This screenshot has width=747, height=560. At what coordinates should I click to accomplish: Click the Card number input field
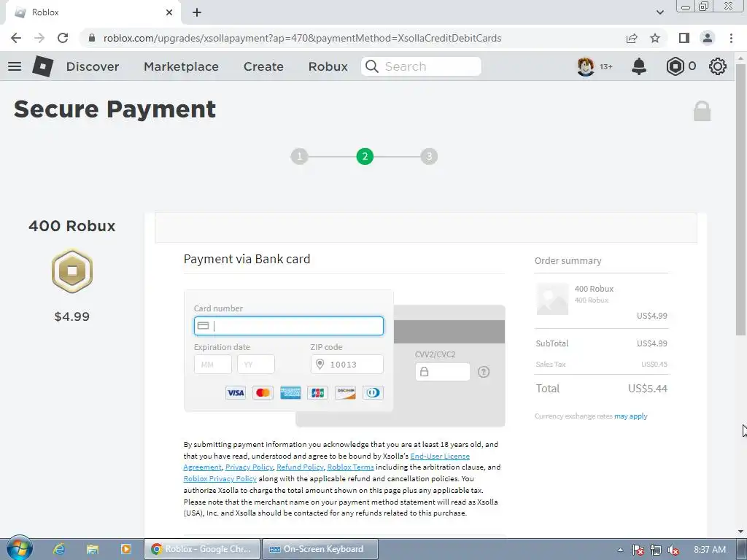point(289,326)
